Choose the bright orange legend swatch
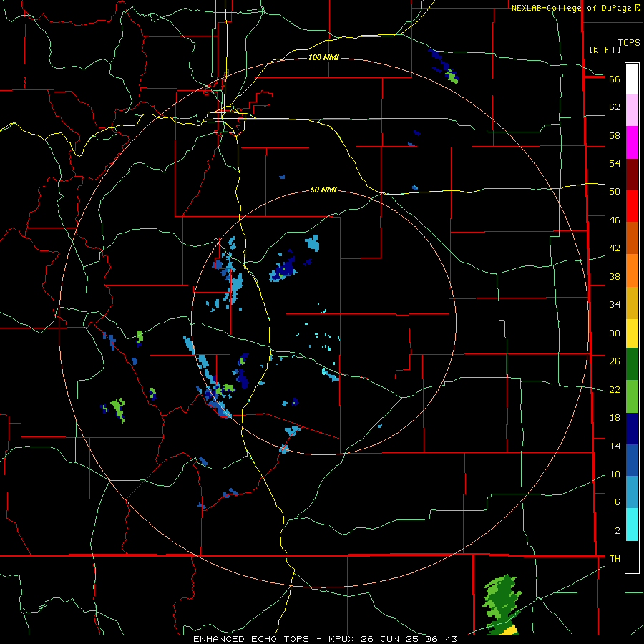 632,270
